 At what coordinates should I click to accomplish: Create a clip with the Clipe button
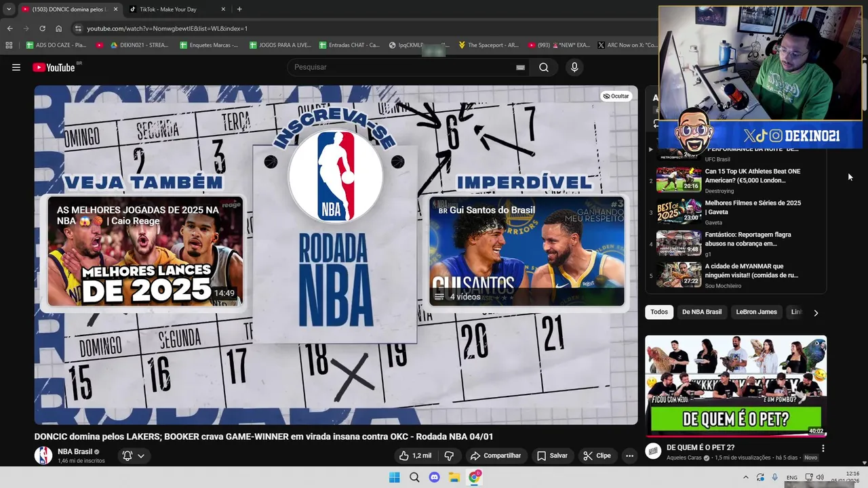coord(597,455)
